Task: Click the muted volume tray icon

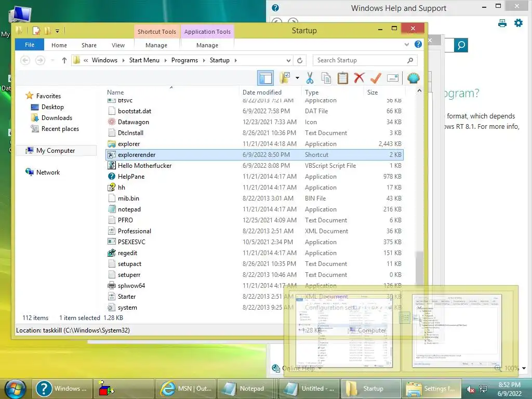Action: [471, 390]
